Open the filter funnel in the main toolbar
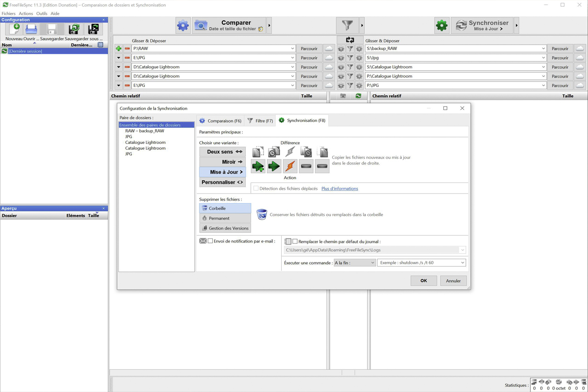The image size is (588, 392). [x=348, y=25]
